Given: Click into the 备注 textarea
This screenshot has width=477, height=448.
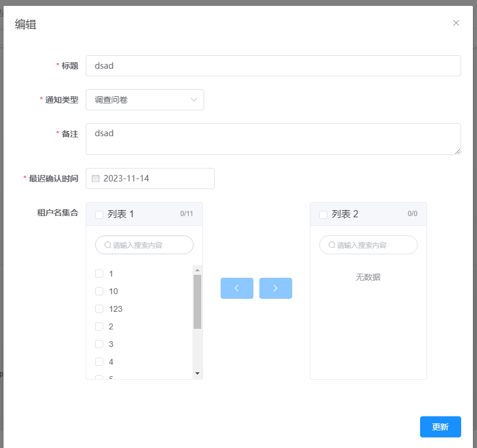Looking at the screenshot, I should point(273,139).
